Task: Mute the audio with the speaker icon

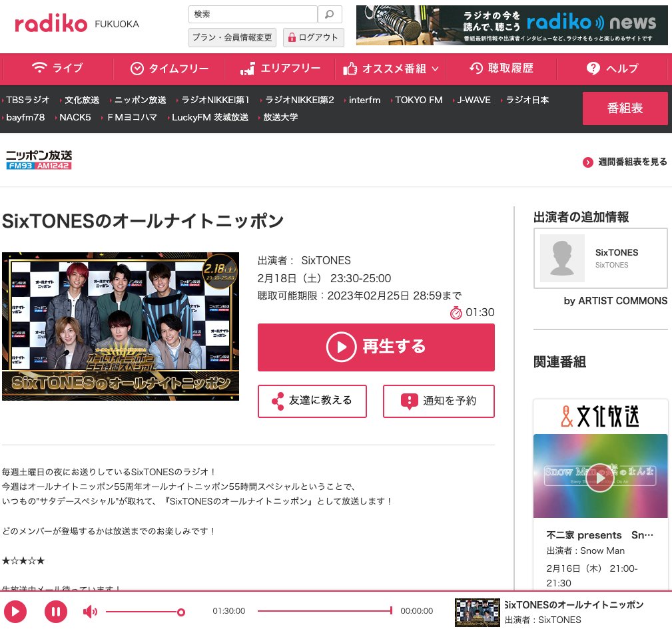Action: [x=90, y=612]
